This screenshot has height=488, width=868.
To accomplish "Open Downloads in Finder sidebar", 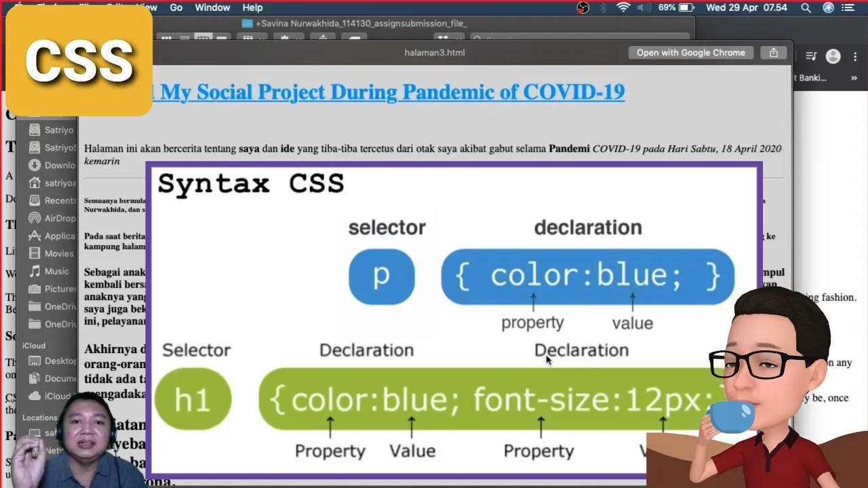I will coord(51,165).
